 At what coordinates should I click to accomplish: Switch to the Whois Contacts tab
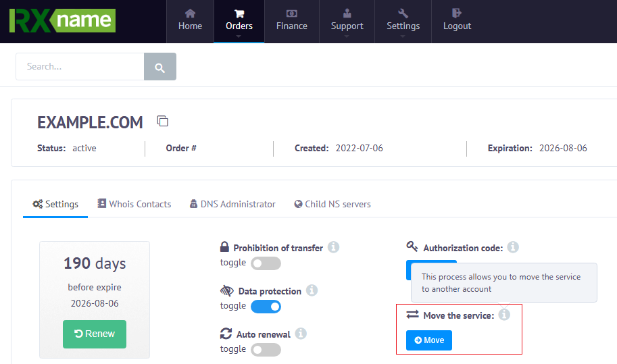click(134, 204)
